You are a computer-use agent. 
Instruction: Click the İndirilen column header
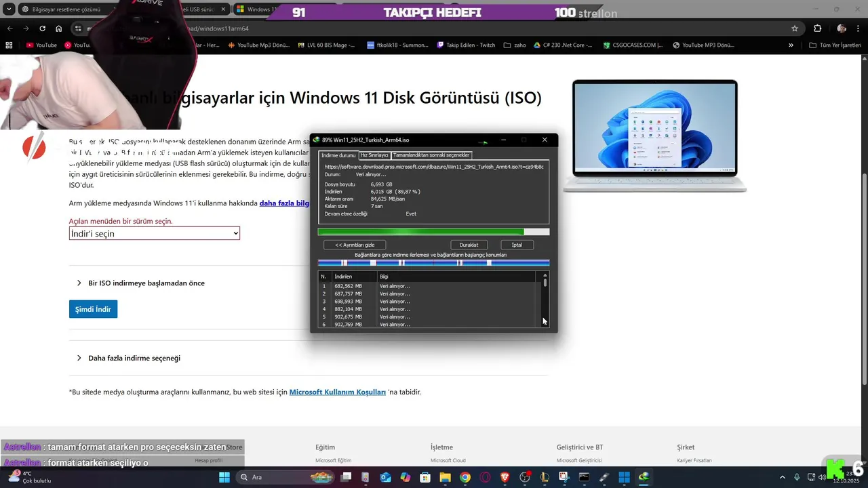point(354,277)
